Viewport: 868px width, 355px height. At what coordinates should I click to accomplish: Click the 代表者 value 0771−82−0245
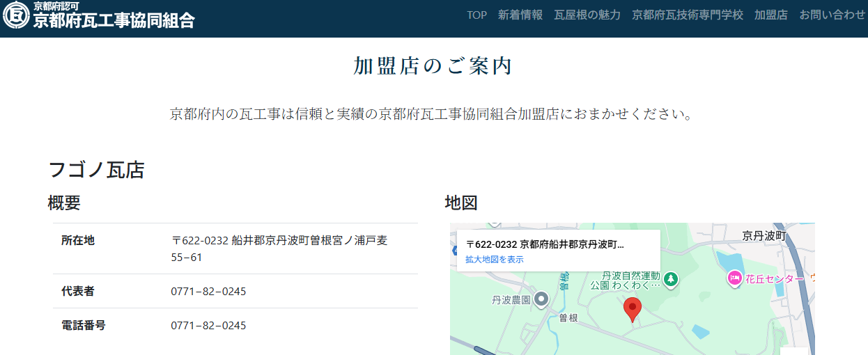208,292
